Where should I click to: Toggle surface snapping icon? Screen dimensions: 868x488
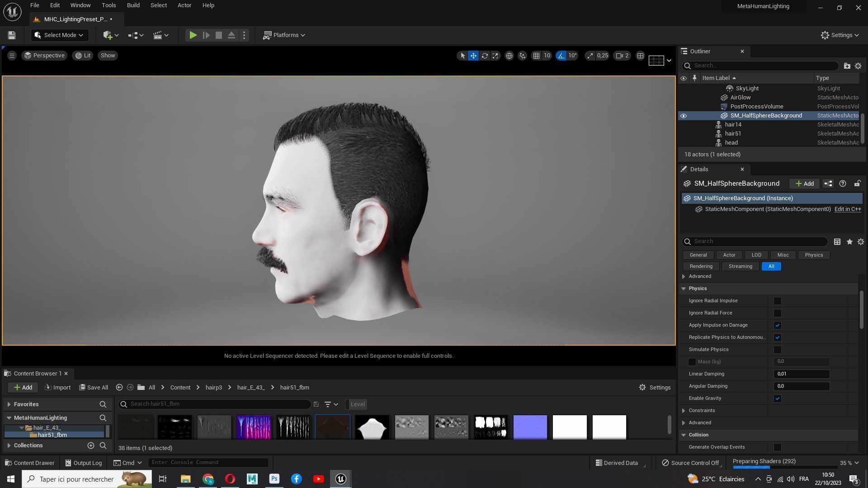[523, 56]
